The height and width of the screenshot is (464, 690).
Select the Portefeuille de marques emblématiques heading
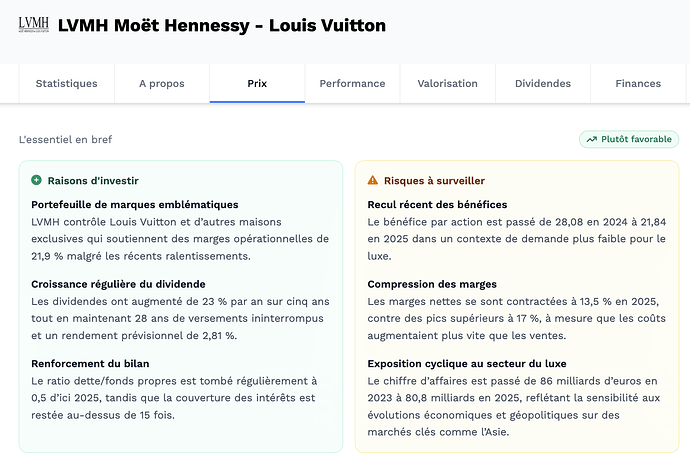135,205
